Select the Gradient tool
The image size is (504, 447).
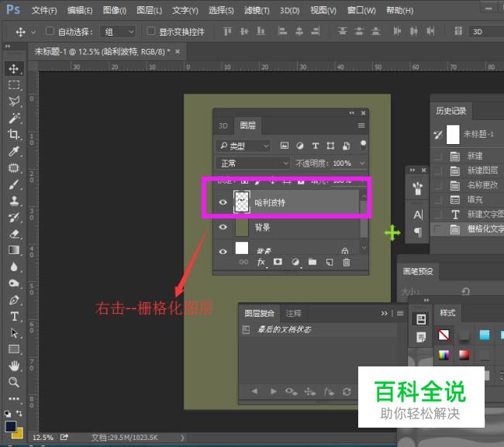[x=13, y=250]
